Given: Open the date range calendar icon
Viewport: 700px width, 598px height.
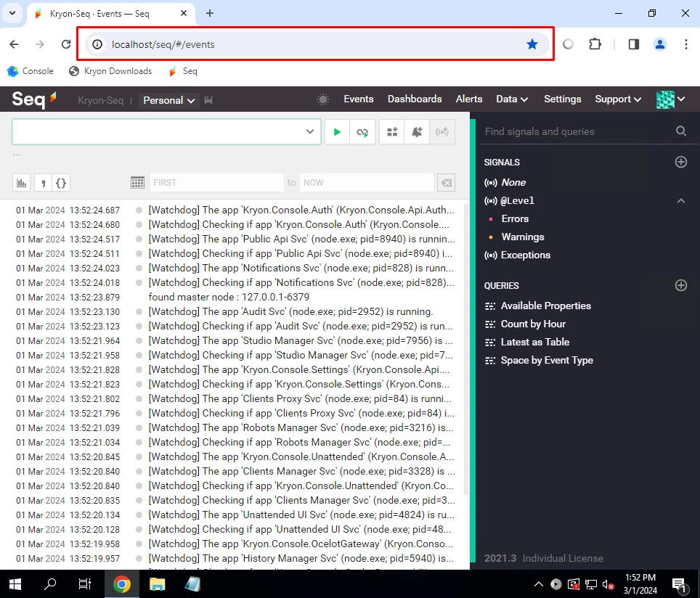Looking at the screenshot, I should click(137, 183).
